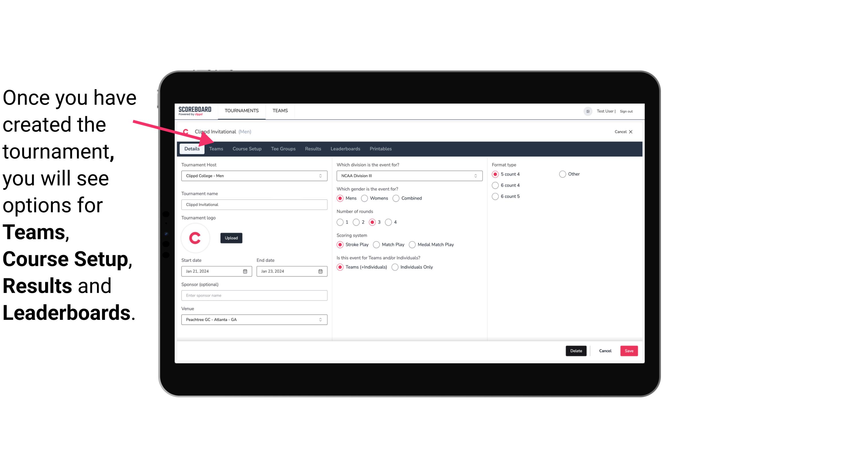Image resolution: width=868 pixels, height=467 pixels.
Task: Click the Upload logo button icon
Action: point(231,238)
